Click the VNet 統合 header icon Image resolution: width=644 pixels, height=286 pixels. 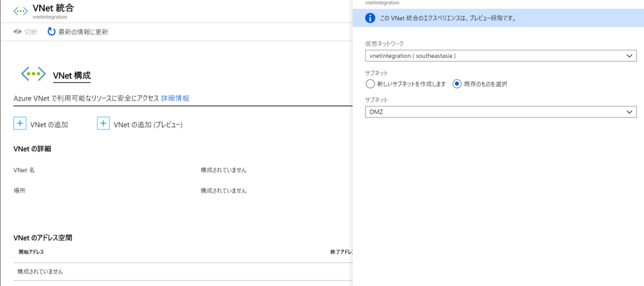point(21,11)
